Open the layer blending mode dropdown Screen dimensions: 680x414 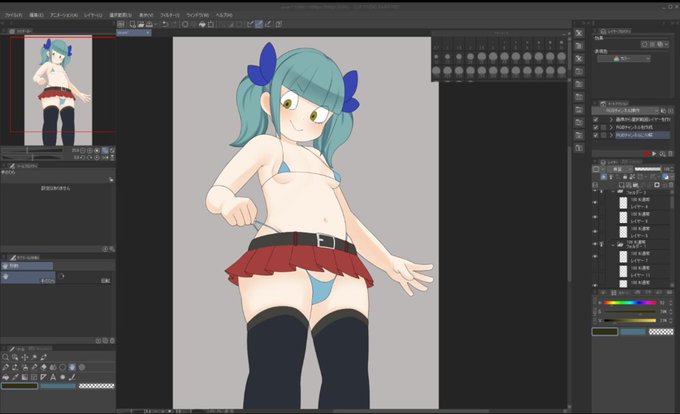(620, 169)
